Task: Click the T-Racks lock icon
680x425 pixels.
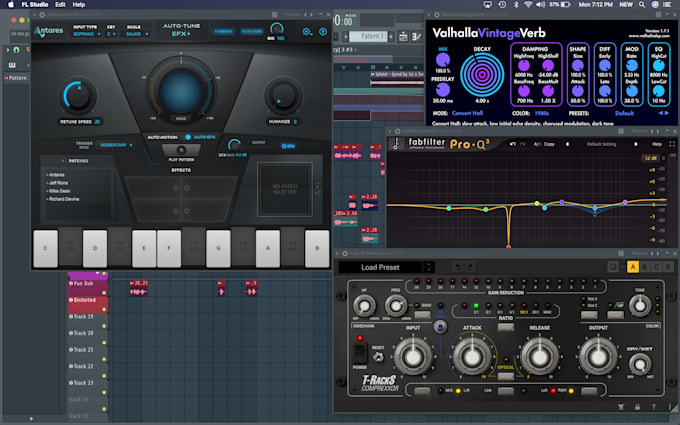Action: click(637, 407)
